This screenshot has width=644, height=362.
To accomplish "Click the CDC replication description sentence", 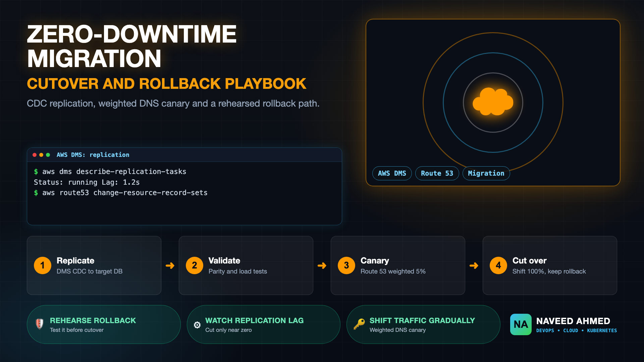I will click(173, 104).
